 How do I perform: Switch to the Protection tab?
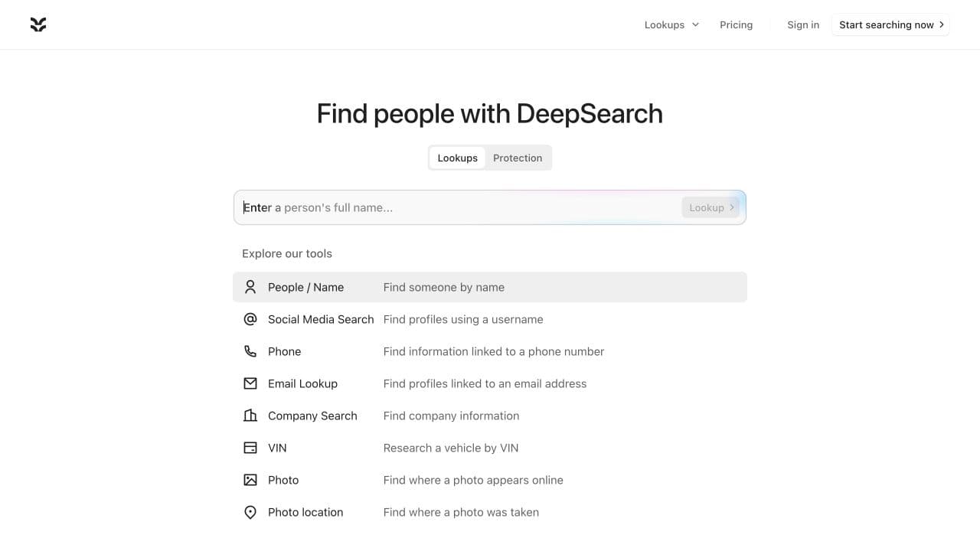(x=518, y=158)
